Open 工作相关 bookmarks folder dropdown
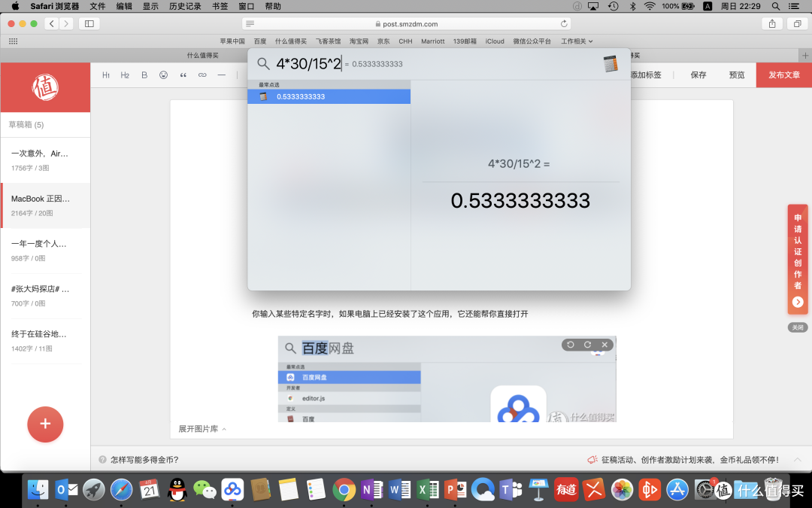 [x=577, y=41]
